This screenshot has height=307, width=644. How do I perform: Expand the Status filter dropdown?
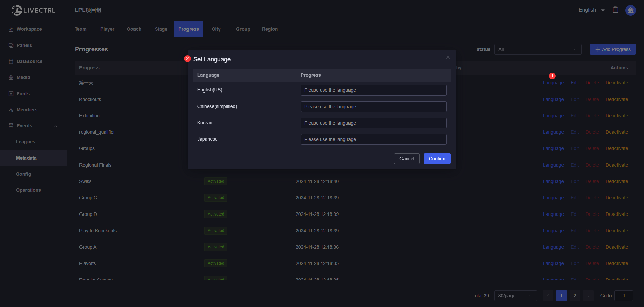(538, 49)
